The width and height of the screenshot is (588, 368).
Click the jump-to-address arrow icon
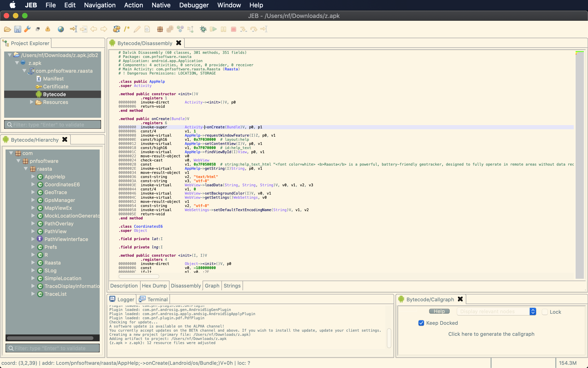pyautogui.click(x=73, y=29)
